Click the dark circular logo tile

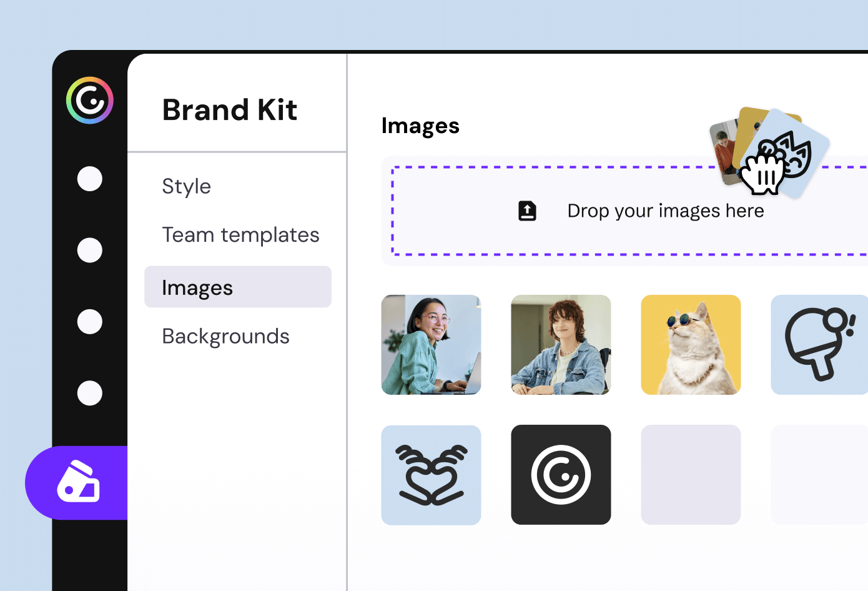(x=561, y=474)
